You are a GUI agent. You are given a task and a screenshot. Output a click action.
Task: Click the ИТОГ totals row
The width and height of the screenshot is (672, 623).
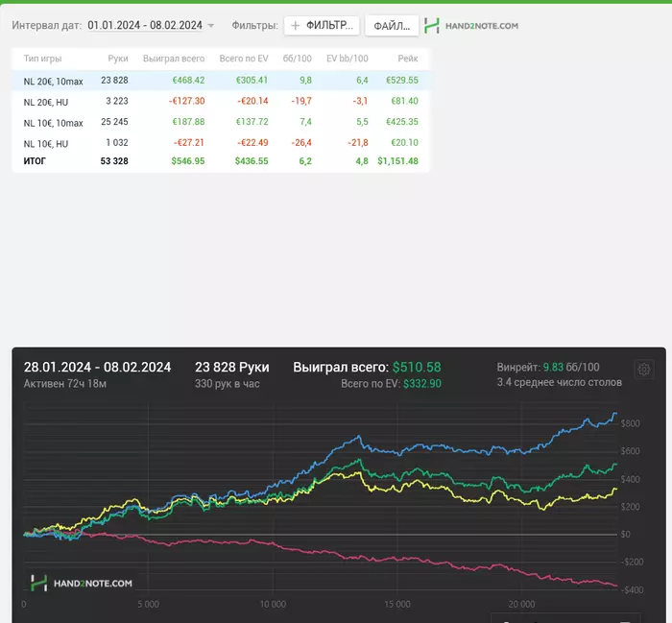[x=221, y=161]
